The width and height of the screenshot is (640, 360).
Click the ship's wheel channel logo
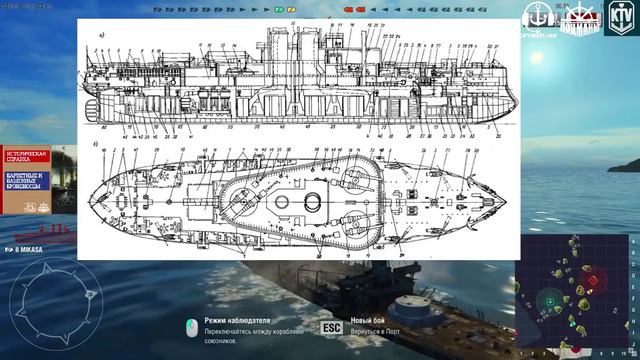pyautogui.click(x=580, y=18)
